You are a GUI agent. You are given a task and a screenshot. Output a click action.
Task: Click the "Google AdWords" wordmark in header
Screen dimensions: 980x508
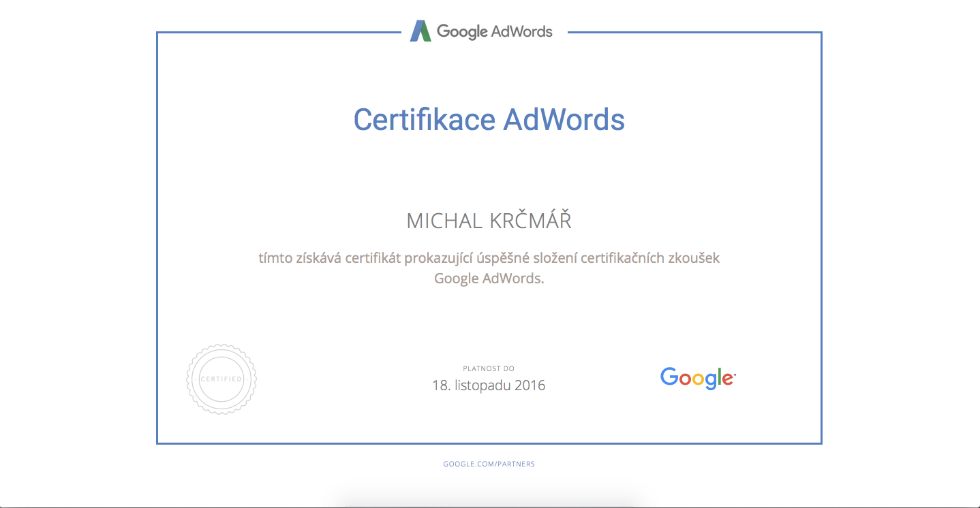[494, 31]
